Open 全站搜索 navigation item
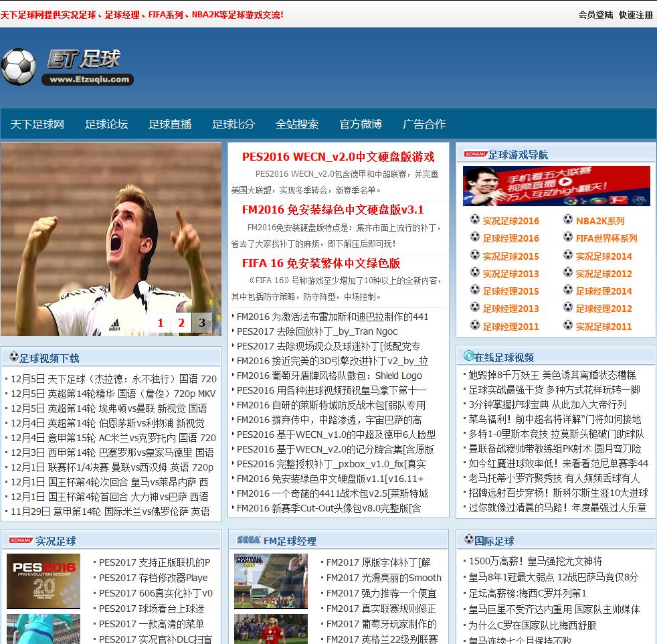Image resolution: width=657 pixels, height=644 pixels. coord(297,124)
